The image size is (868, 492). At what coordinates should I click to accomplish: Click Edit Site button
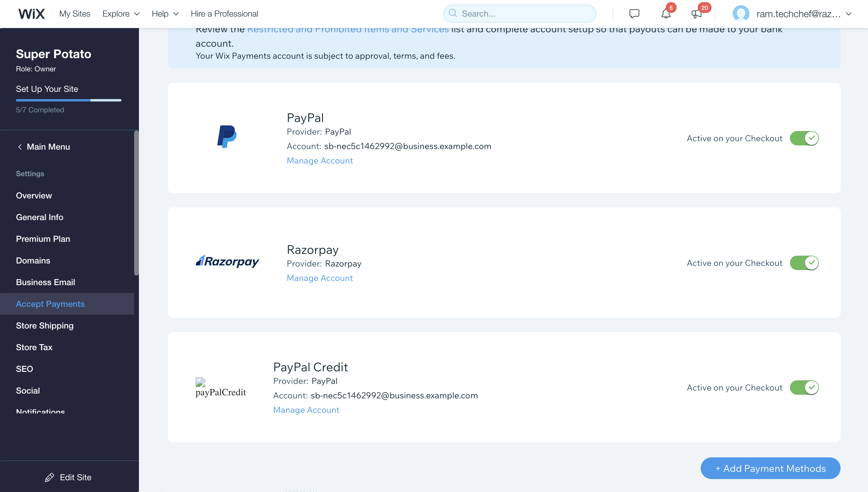pyautogui.click(x=68, y=478)
